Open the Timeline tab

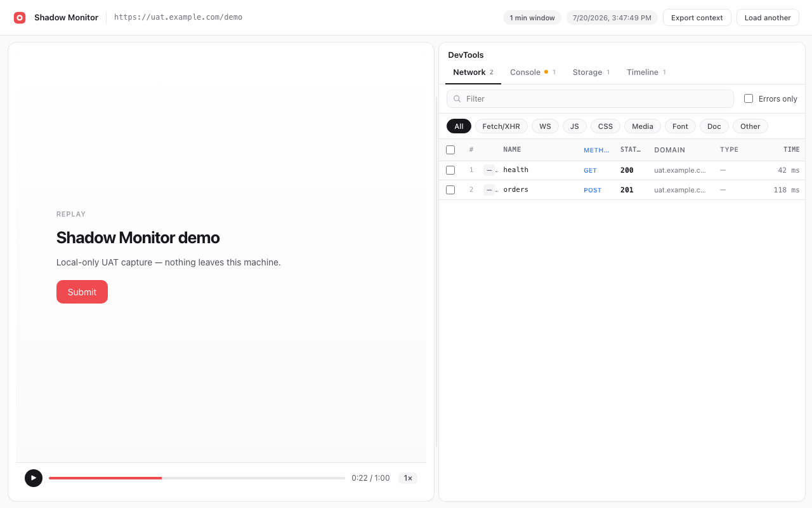tap(646, 72)
